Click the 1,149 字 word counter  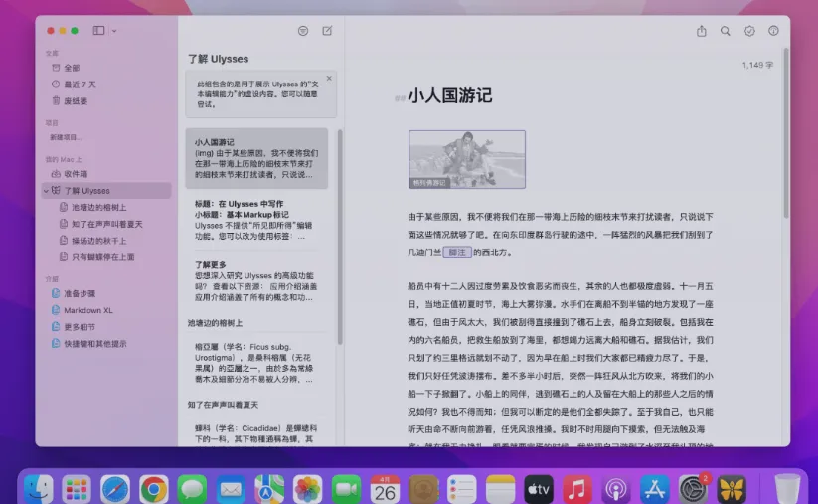coord(757,65)
